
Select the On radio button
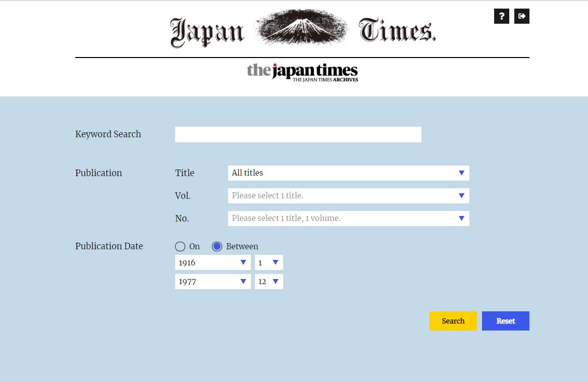tap(180, 246)
